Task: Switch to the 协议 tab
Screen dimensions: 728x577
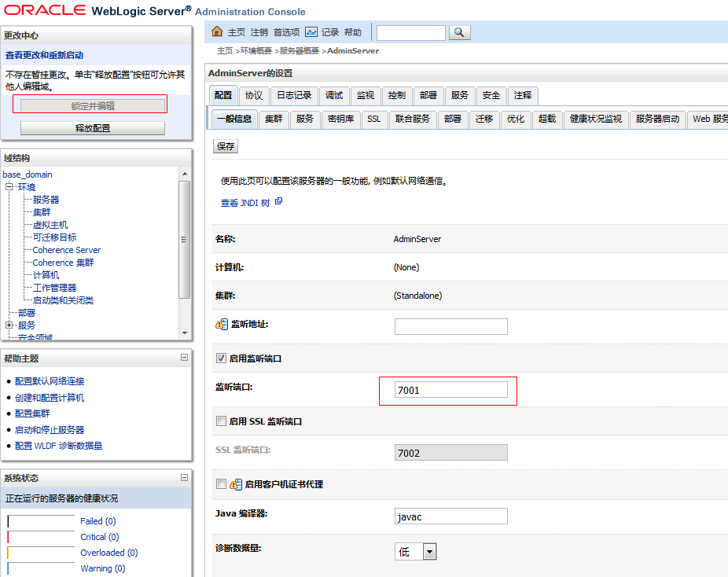Action: 254,96
